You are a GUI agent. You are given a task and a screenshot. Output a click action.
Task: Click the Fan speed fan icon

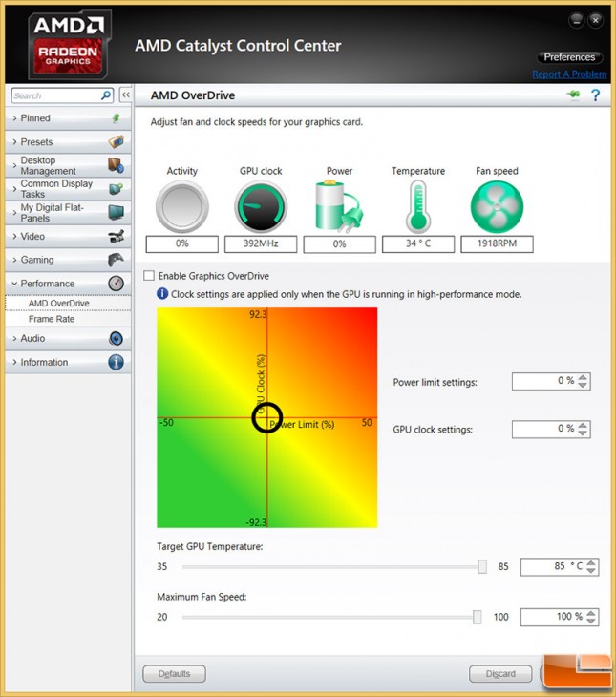[497, 206]
